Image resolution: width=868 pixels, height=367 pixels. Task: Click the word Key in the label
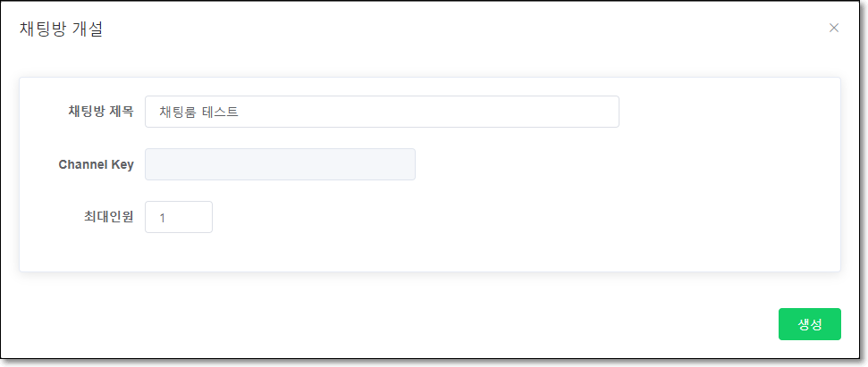121,164
